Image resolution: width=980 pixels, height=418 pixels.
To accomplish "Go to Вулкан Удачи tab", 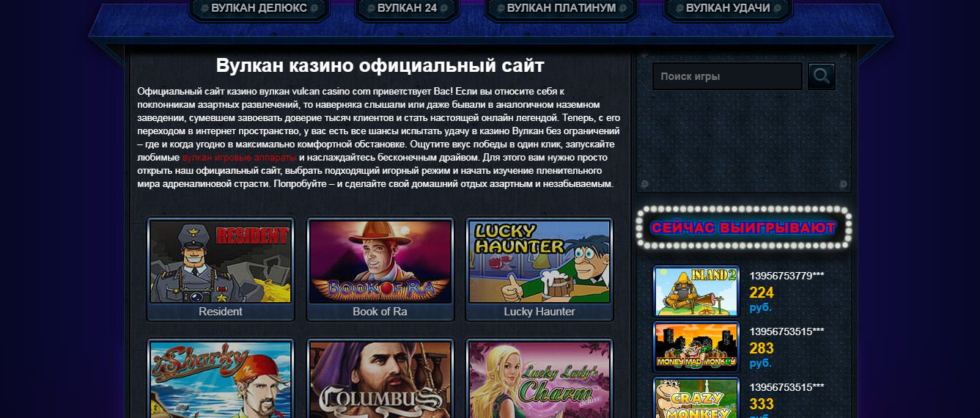I will (x=728, y=9).
